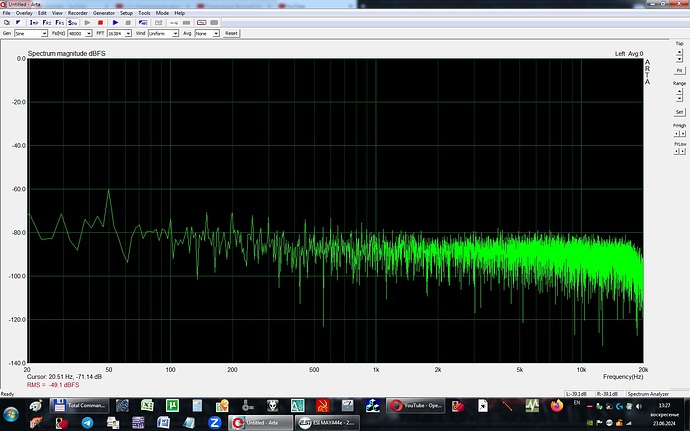Click the gray play record button
690x431 pixels.
[87, 22]
